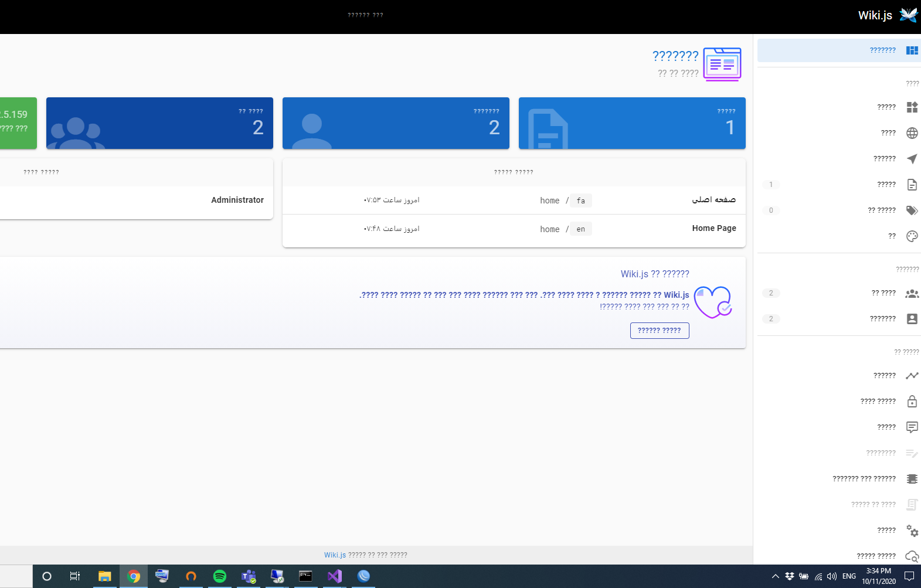Click the Pages count badge showing 1
Image resolution: width=921 pixels, height=588 pixels.
click(771, 185)
